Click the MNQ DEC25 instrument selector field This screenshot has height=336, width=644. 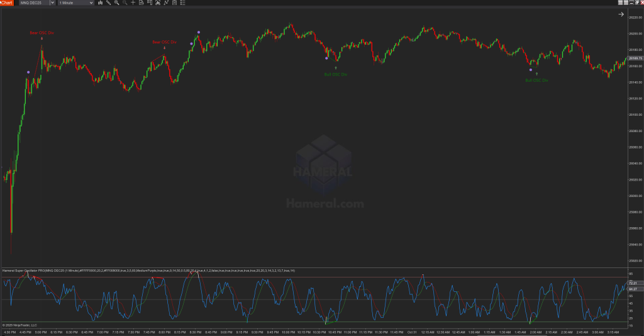[33, 3]
